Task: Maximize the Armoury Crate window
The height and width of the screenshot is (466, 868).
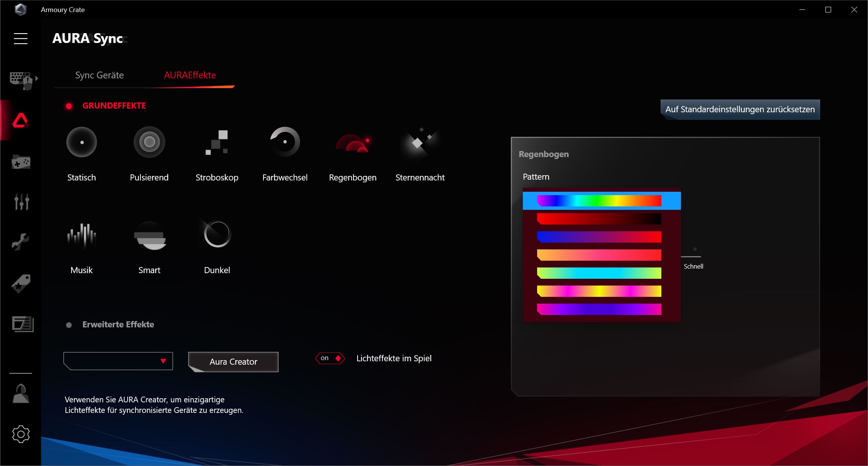Action: click(x=828, y=10)
